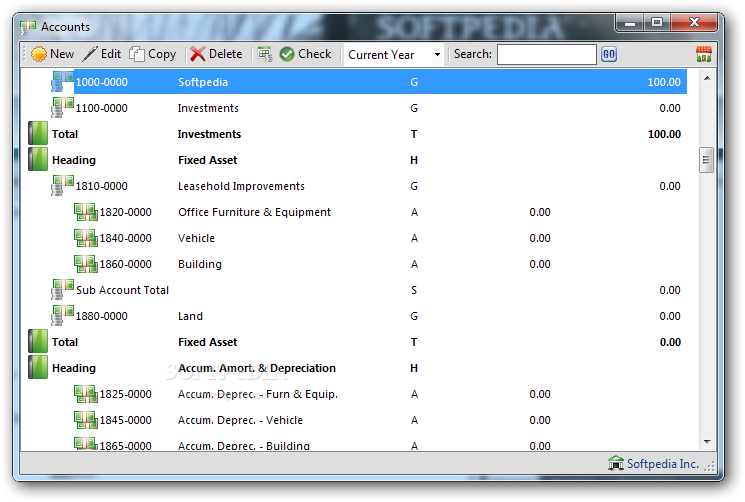The width and height of the screenshot is (745, 502).
Task: Click the green icon of Total Fixed Asset
Action: (38, 341)
